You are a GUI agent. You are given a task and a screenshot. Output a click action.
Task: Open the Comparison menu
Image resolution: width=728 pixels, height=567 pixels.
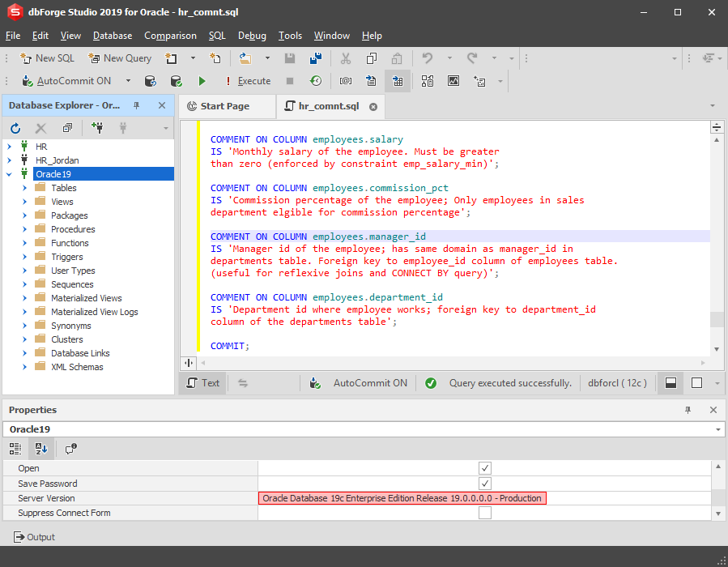[170, 36]
